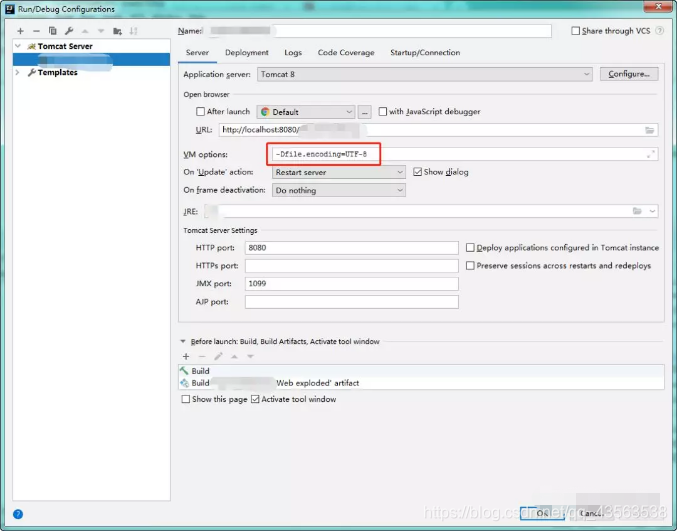The width and height of the screenshot is (677, 531).
Task: Select selected configuration under Tomcat Server
Action: click(91, 60)
